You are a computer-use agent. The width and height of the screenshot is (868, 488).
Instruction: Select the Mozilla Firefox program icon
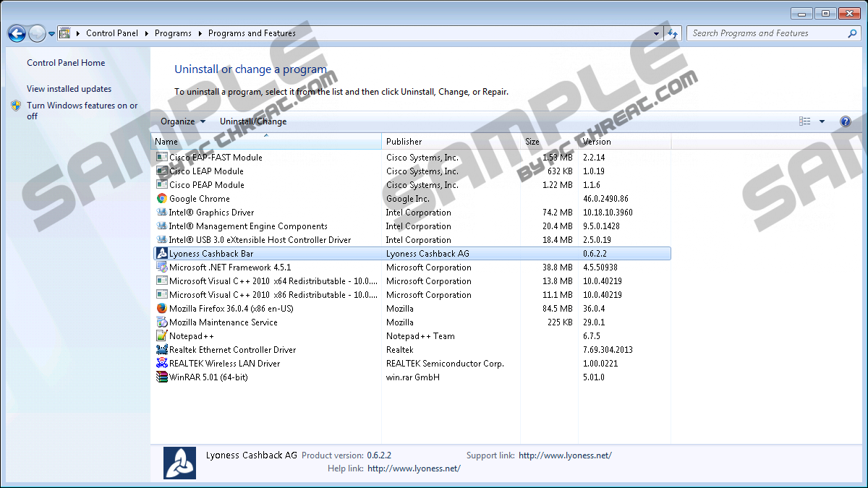pos(162,309)
